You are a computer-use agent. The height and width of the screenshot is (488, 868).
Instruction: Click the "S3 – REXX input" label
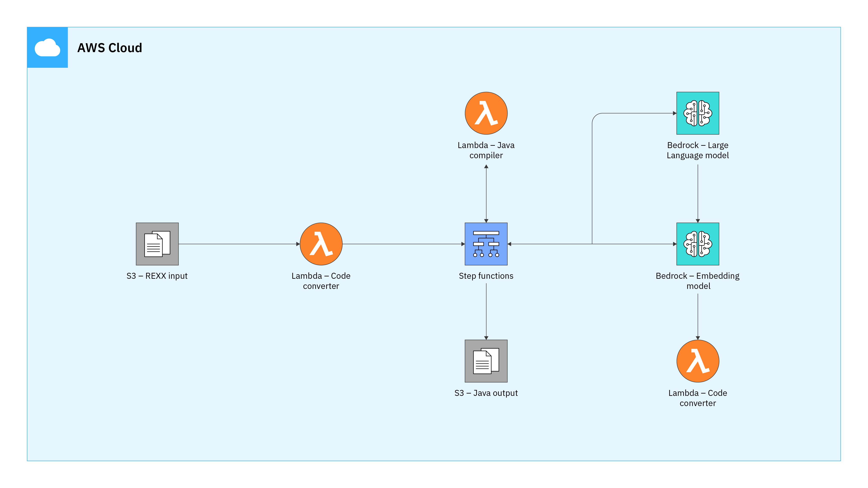(157, 276)
